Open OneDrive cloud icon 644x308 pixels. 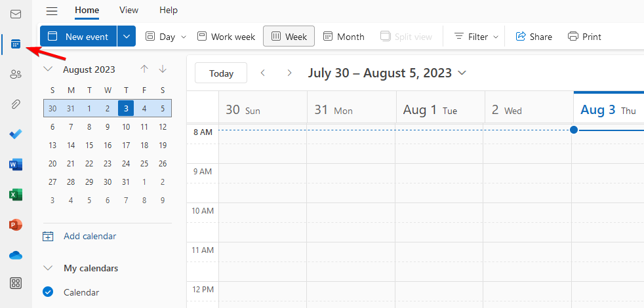click(x=16, y=255)
